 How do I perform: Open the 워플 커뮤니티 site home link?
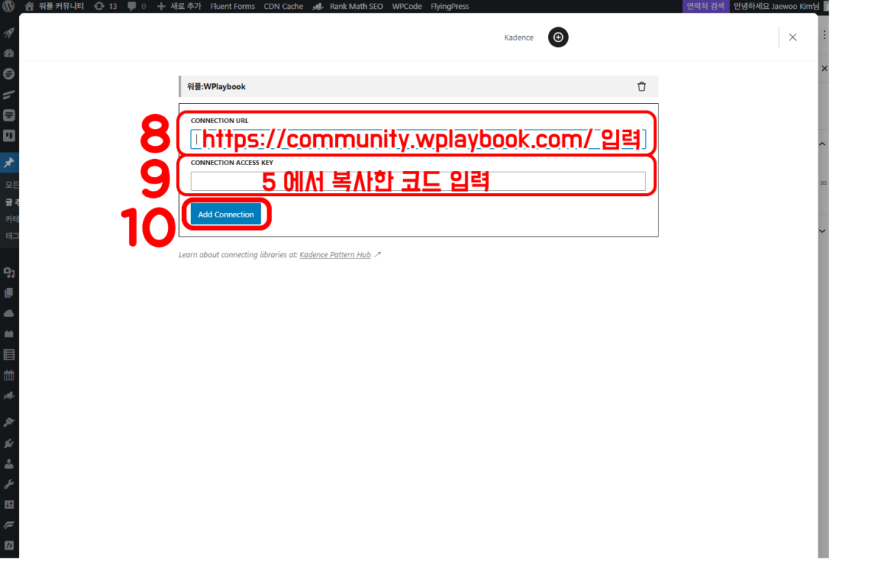[55, 6]
